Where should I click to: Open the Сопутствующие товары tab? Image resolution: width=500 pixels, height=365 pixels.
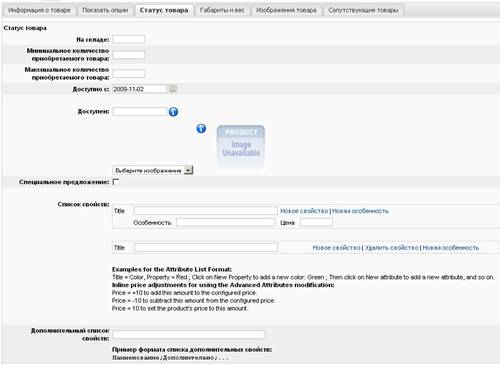click(x=363, y=10)
